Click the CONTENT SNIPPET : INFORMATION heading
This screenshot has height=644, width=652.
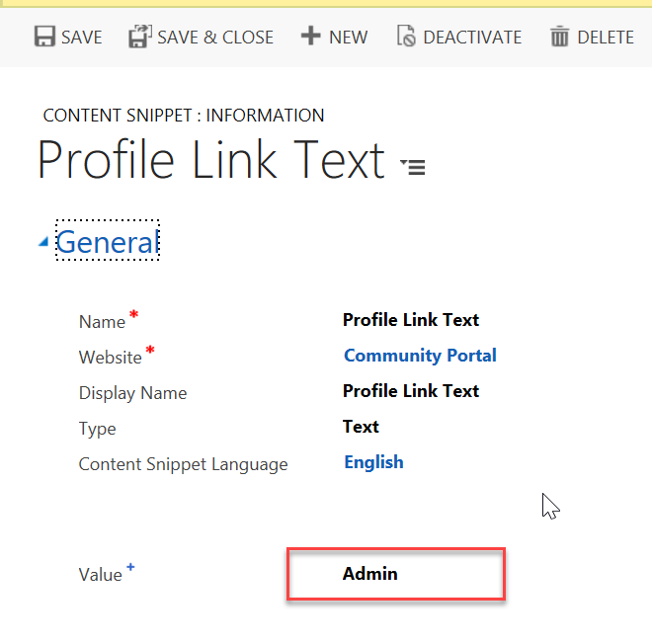(x=184, y=116)
